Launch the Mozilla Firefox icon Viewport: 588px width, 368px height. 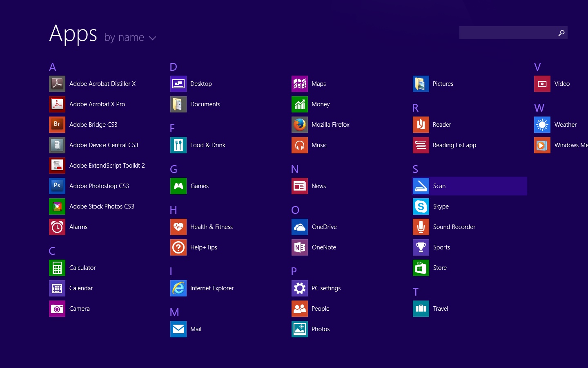coord(300,125)
